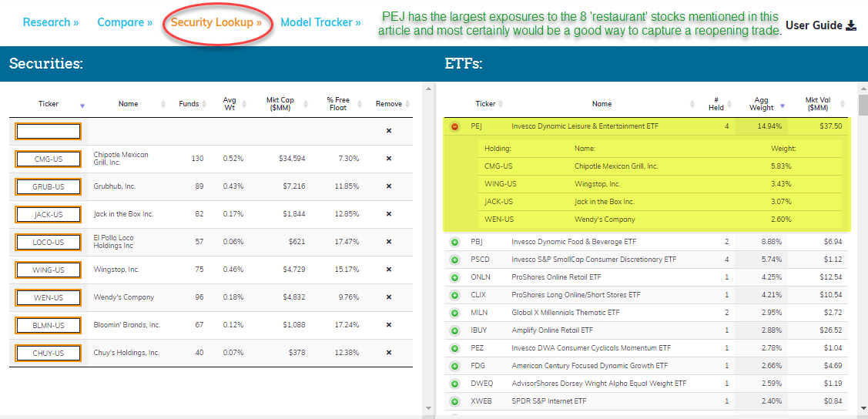Select Chipotle 5.83% holding weight
Image resolution: width=868 pixels, height=419 pixels.
point(782,166)
